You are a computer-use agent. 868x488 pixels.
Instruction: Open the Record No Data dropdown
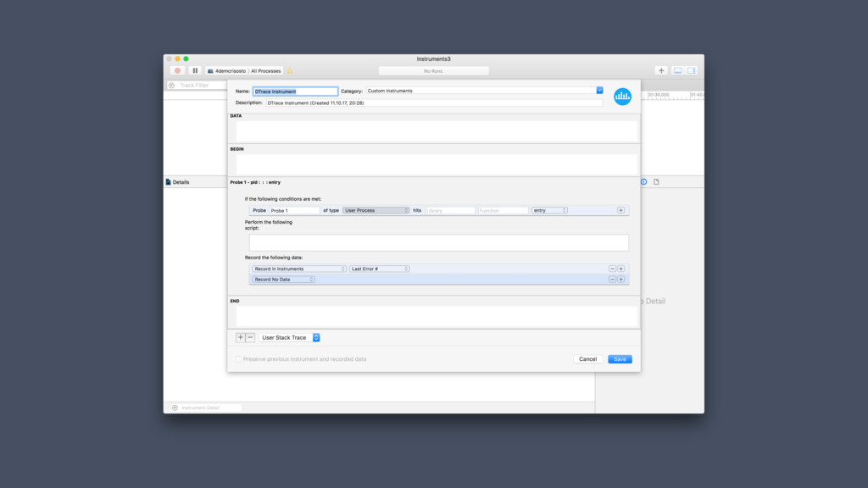click(283, 280)
